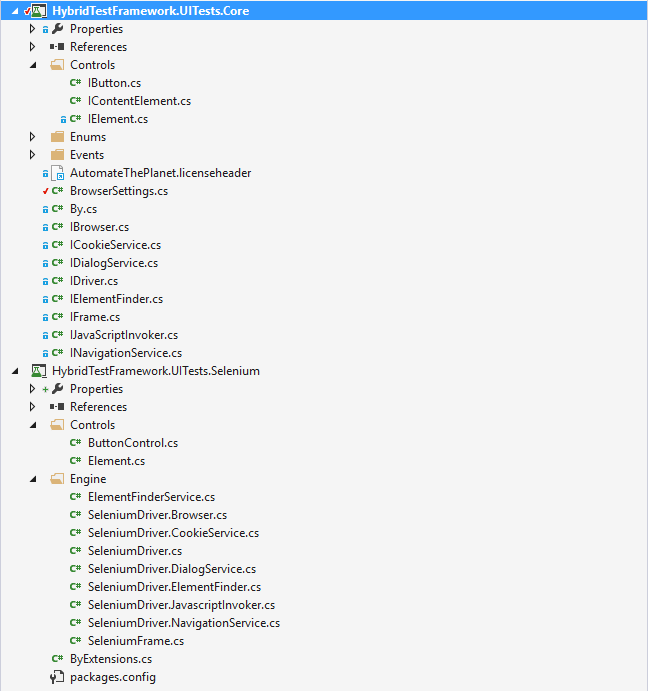Click the Core project's test project icon
648x691 pixels.
click(x=38, y=11)
